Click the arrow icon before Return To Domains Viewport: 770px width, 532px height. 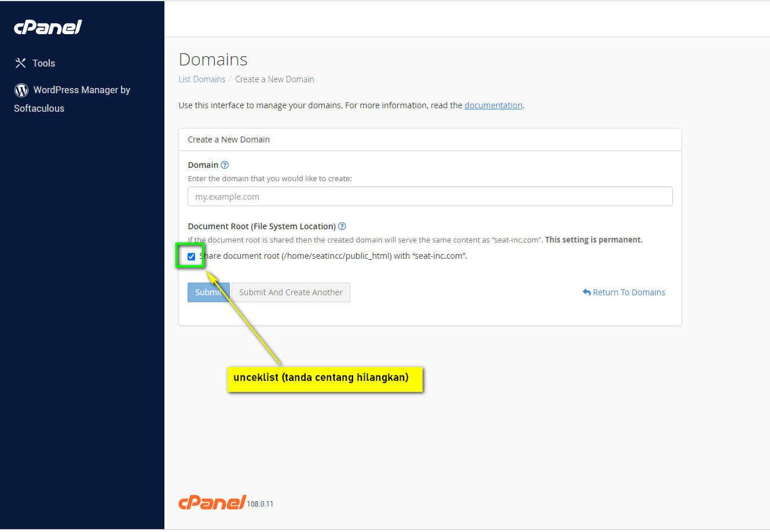(586, 292)
